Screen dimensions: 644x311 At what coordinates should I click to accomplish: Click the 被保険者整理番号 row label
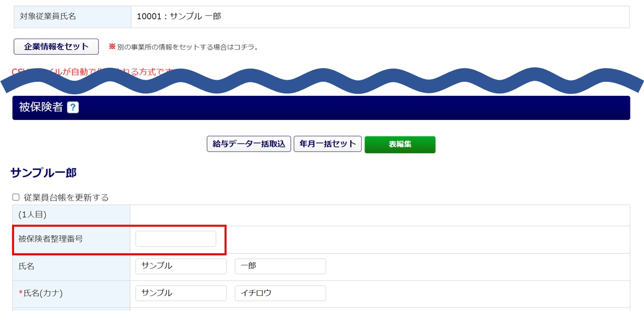point(51,239)
